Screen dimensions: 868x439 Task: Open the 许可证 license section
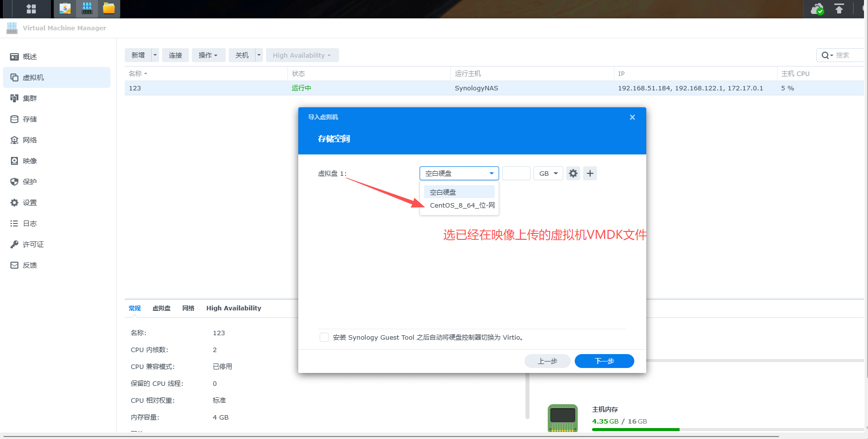[x=57, y=244]
